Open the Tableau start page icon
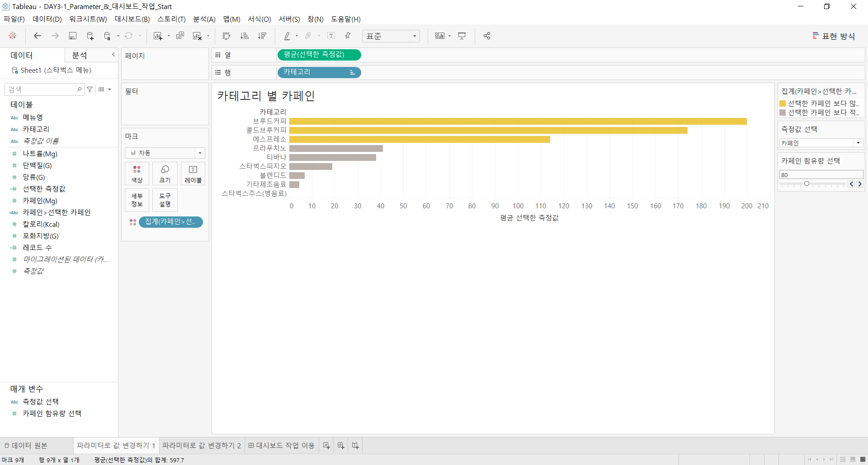Viewport: 868px width, 465px height. pyautogui.click(x=13, y=36)
